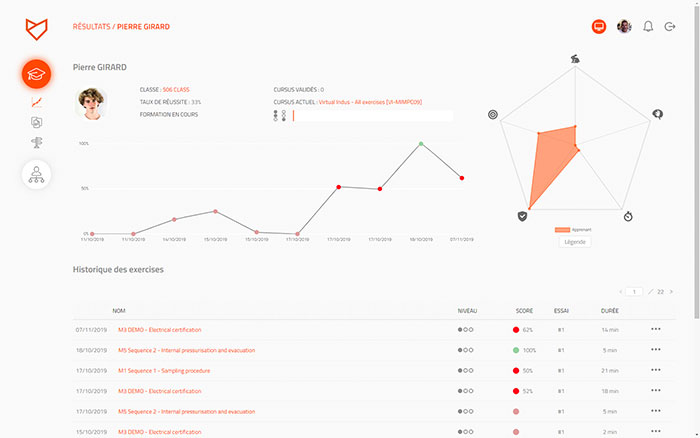Open three-dot menu for 07/11/2019 Electrical certification
The image size is (700, 438).
click(x=656, y=329)
